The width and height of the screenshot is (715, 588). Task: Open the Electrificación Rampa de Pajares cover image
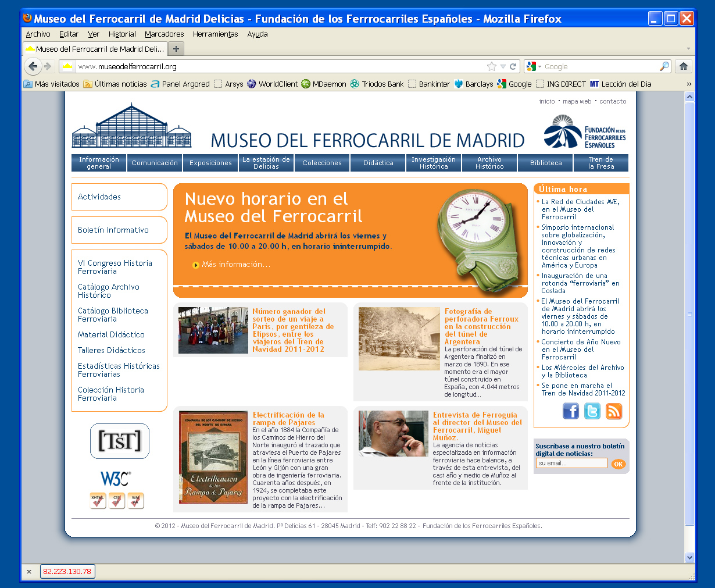[x=213, y=457]
